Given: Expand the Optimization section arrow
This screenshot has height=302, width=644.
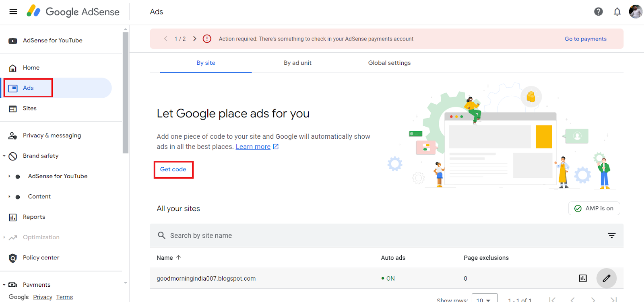Looking at the screenshot, I should 4,237.
